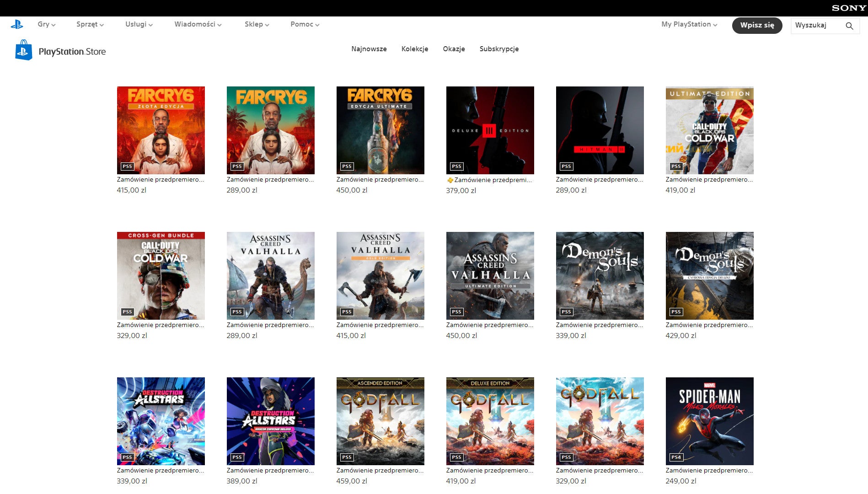Open Demon's Souls Cyfrowa Edycja Deluxe cover
The image size is (868, 494).
[x=710, y=276]
